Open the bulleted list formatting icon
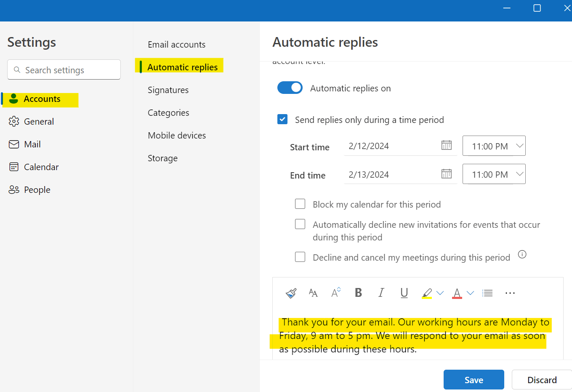Viewport: 572px width, 392px height. tap(487, 293)
